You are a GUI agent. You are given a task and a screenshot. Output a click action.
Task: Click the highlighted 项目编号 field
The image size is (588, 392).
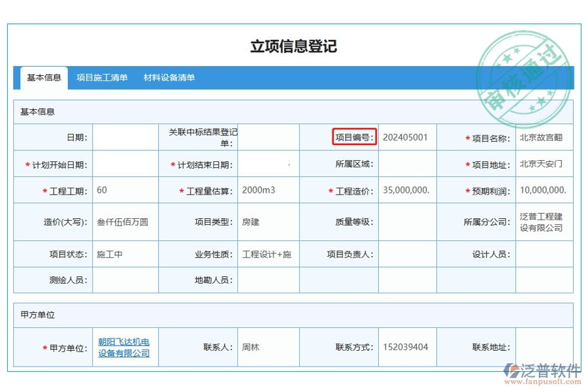pyautogui.click(x=354, y=137)
